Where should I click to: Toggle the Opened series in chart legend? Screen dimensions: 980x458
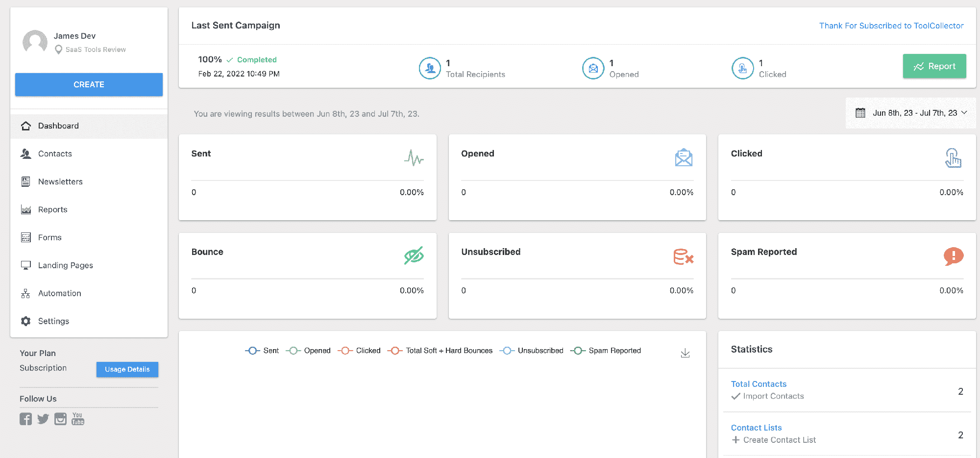[309, 351]
